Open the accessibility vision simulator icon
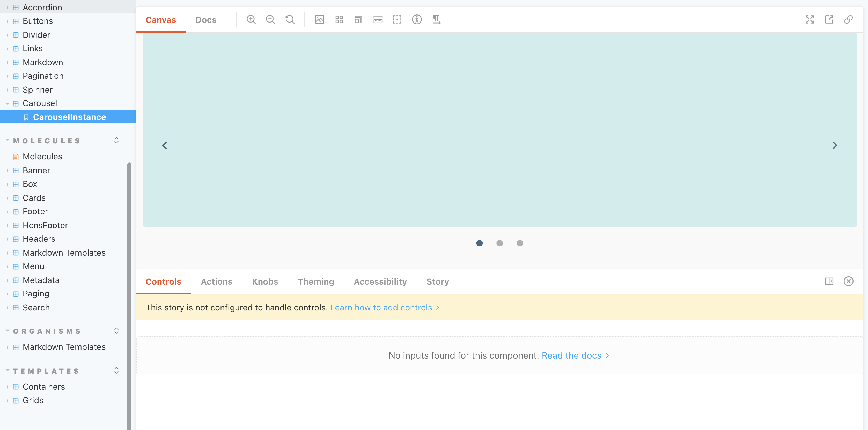Image resolution: width=868 pixels, height=430 pixels. [x=417, y=20]
